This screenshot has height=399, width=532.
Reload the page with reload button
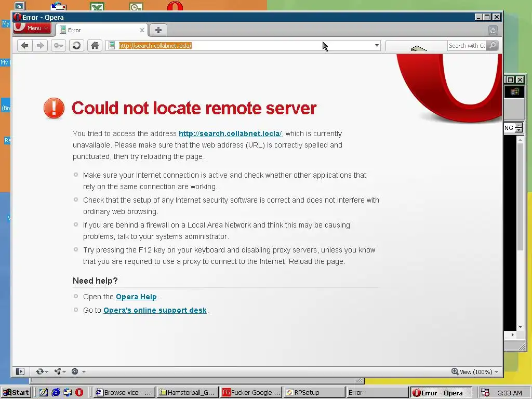tap(77, 46)
